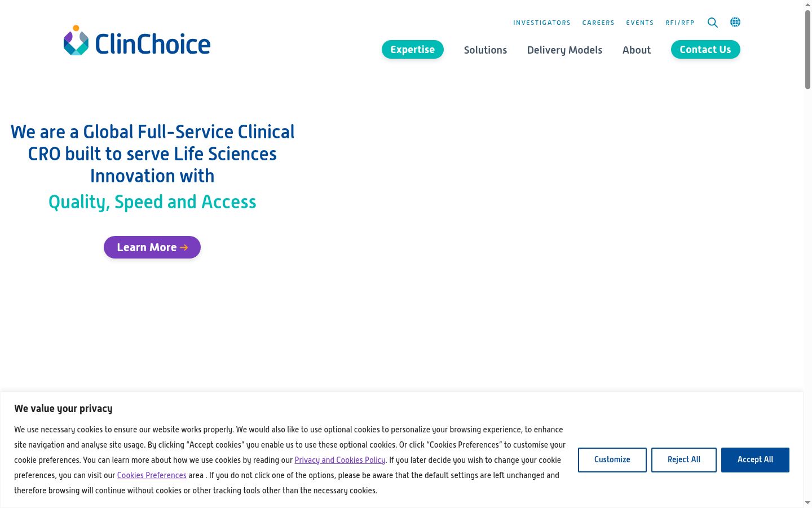Expand the About menu
The image size is (812, 508).
pos(637,50)
